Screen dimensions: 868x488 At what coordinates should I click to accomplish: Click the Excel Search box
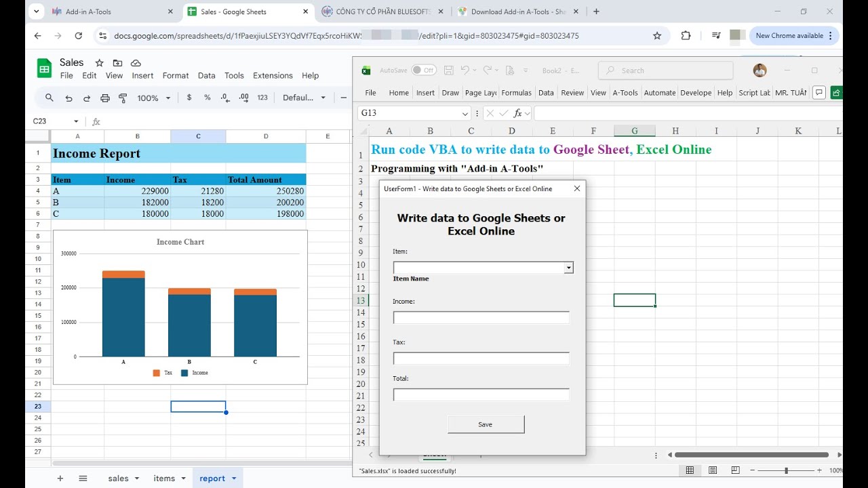[x=666, y=70]
